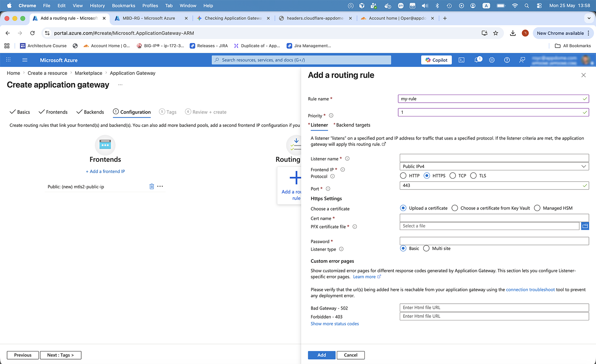
Task: Open the Frontend IP Public IPv4 dropdown
Action: pyautogui.click(x=494, y=166)
